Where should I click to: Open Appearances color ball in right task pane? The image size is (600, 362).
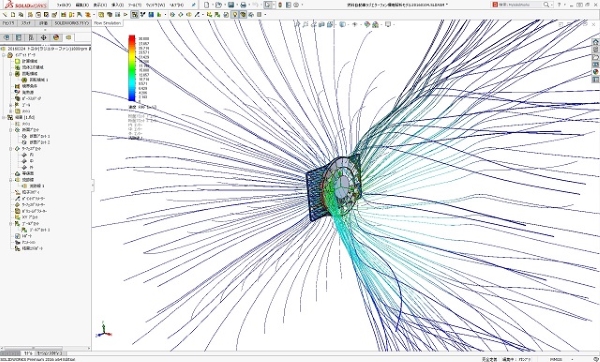point(595,72)
